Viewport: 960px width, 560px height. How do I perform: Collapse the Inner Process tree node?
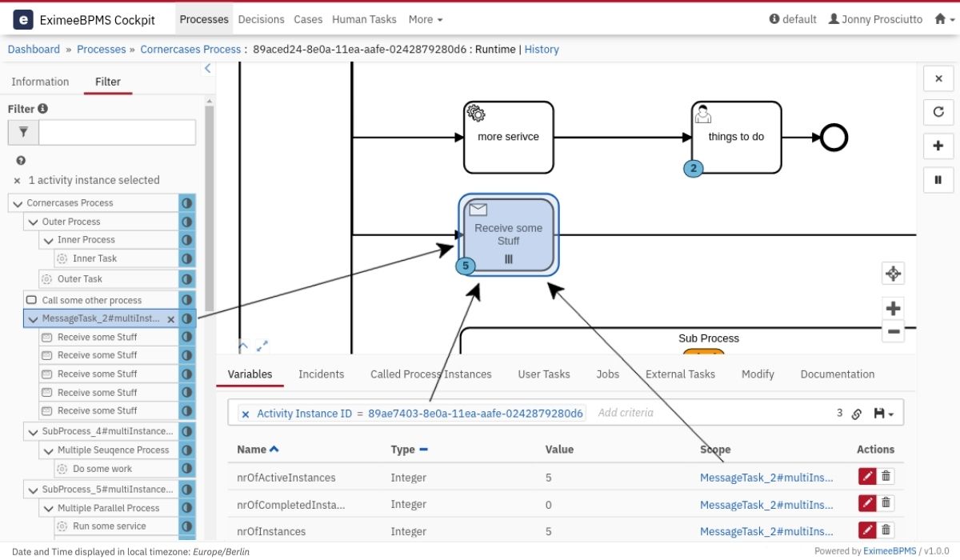[48, 240]
